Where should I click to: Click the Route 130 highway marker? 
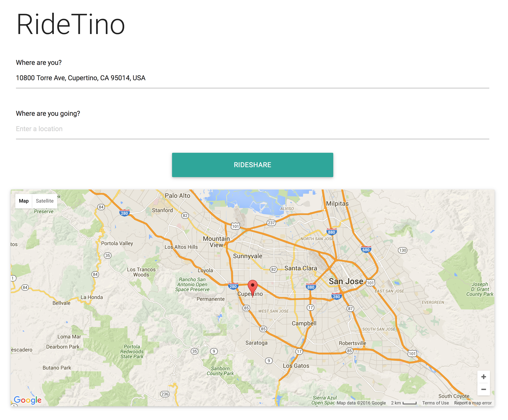coord(402,250)
